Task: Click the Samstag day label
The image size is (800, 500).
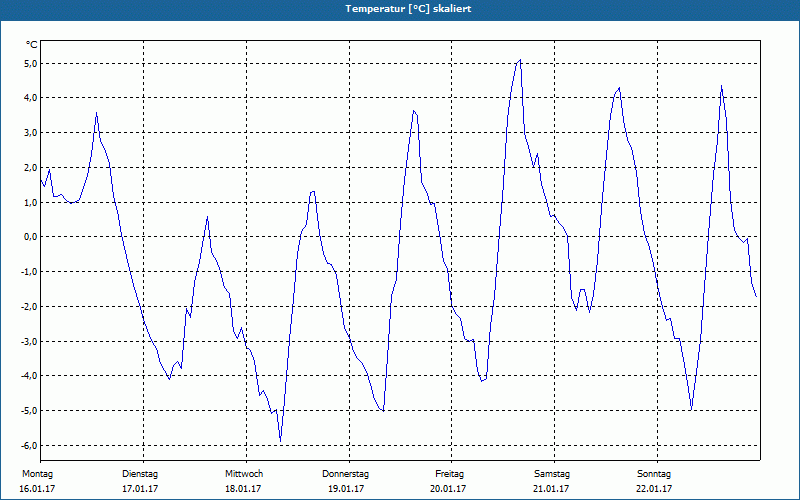Action: tap(552, 474)
